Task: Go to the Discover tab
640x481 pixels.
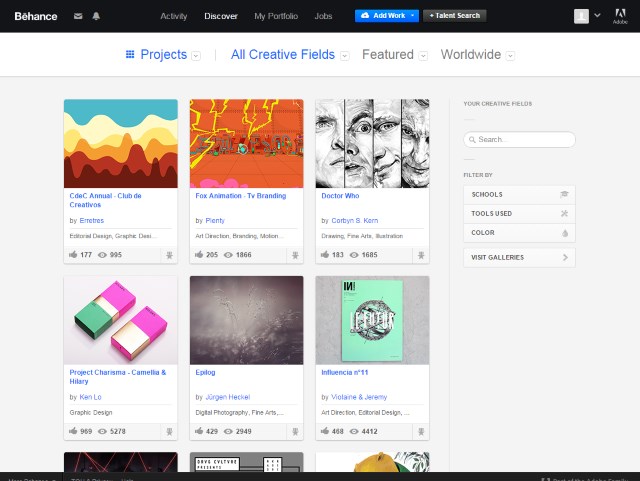Action: [x=221, y=16]
